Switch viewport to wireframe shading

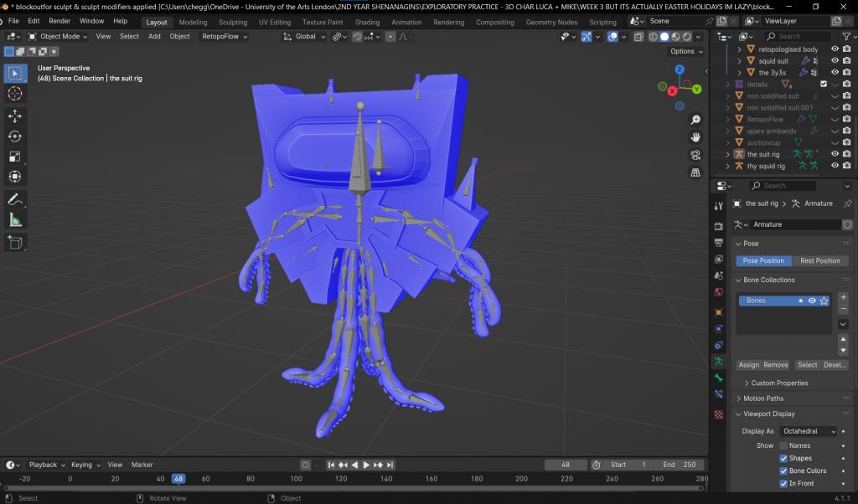[654, 37]
